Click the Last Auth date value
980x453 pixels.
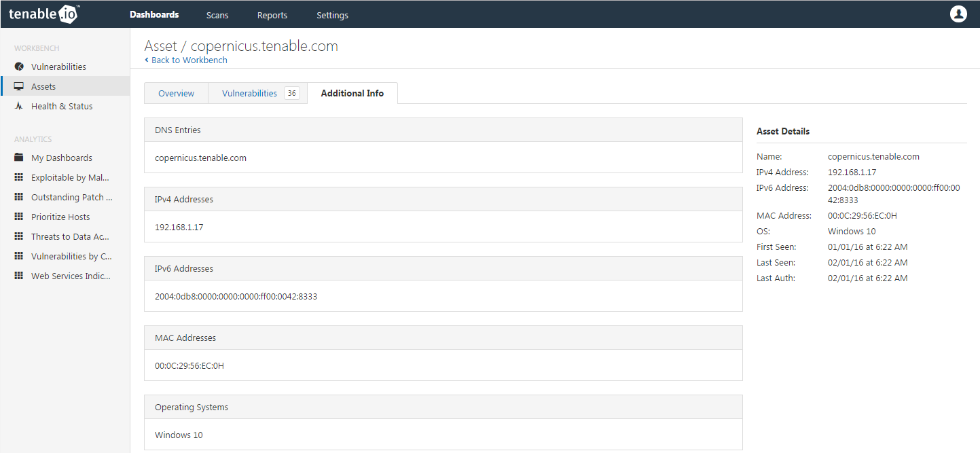(x=868, y=278)
